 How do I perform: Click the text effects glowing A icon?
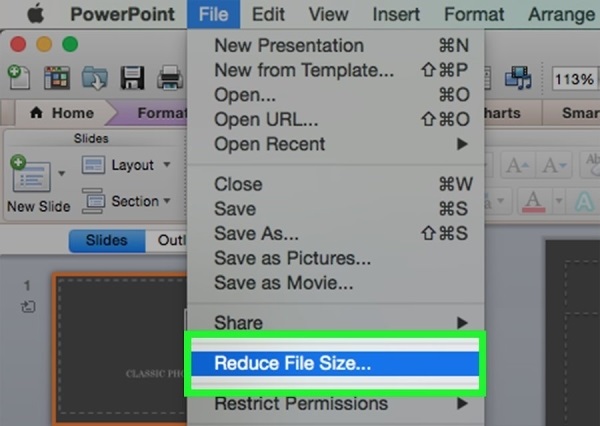click(x=586, y=199)
